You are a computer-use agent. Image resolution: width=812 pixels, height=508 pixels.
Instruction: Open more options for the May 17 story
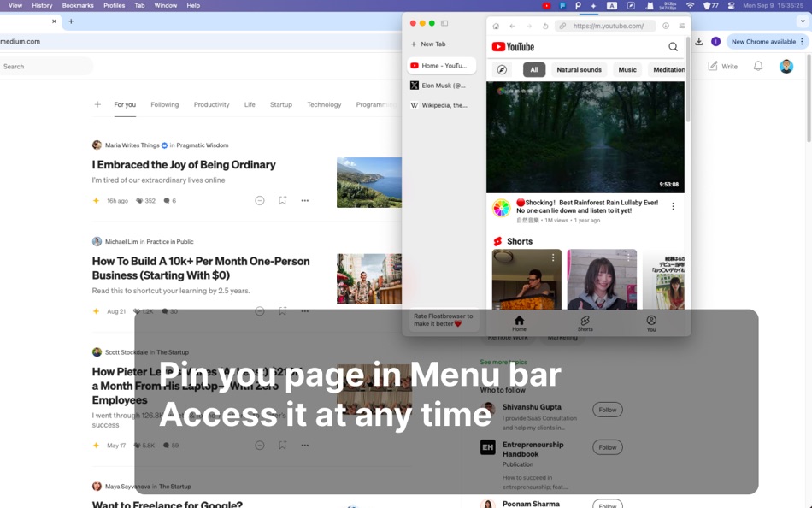(305, 445)
